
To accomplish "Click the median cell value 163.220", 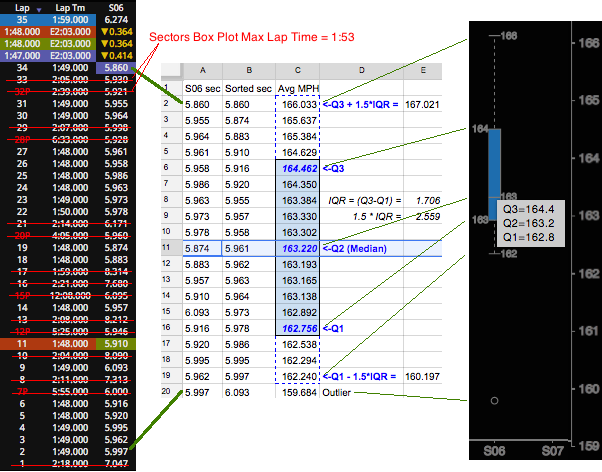I will 299,248.
